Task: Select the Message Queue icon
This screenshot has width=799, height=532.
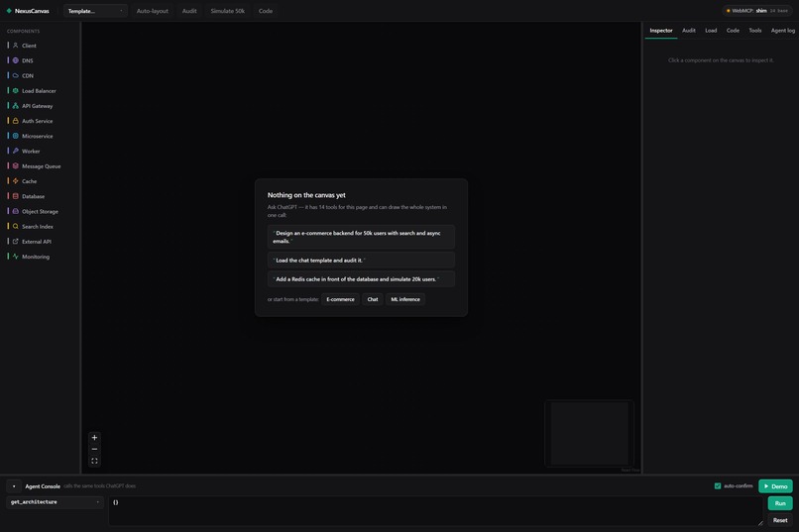Action: pos(15,166)
